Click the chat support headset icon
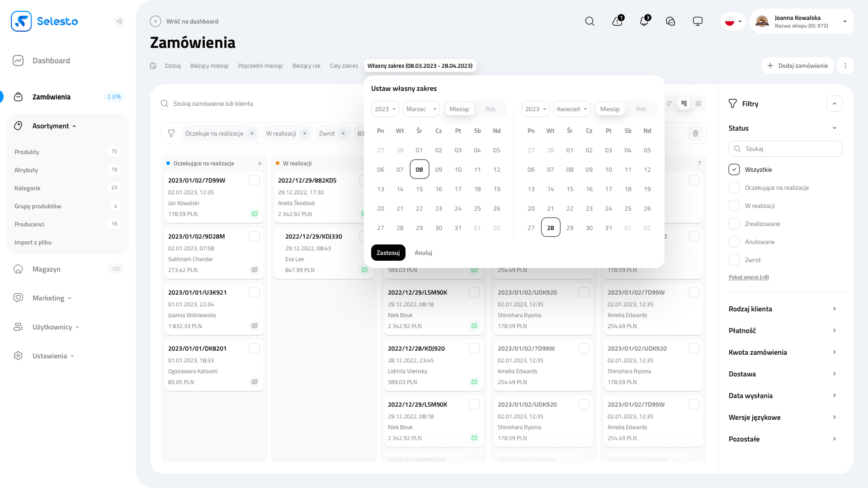 coord(671,21)
